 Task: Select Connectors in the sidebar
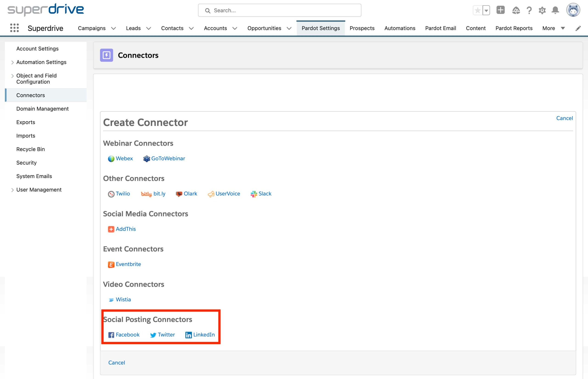(46, 95)
